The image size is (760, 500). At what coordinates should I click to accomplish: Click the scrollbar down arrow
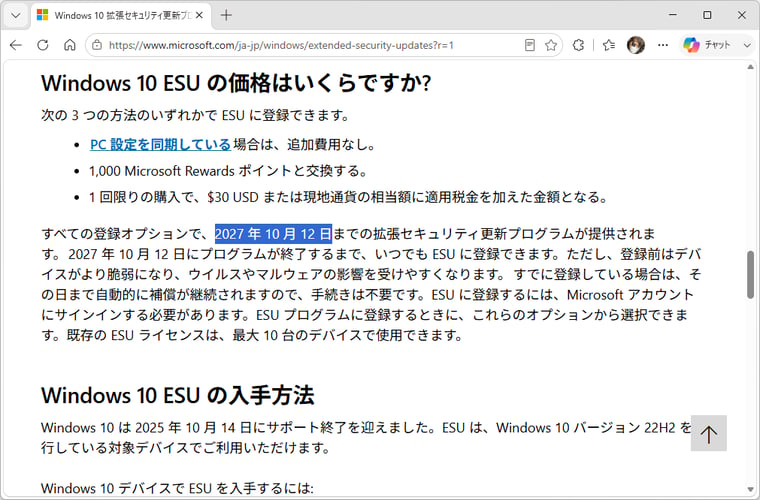pos(751,490)
